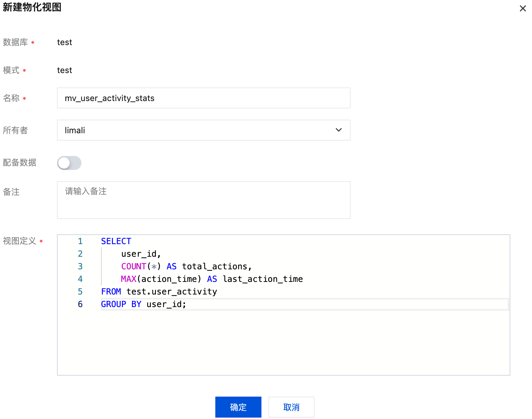Screen dimensions: 532x419
Task: Click the chevron arrow in the 所有者 selector
Action: (x=338, y=130)
